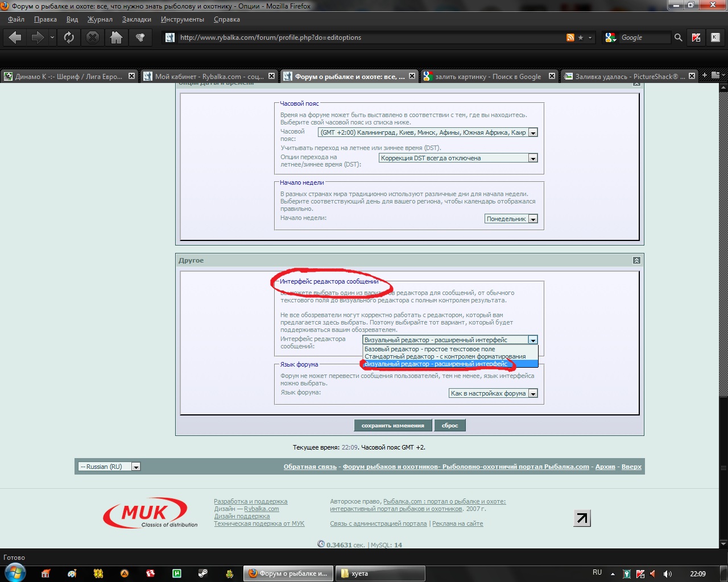728x582 pixels.
Task: Click the search magnifier icon
Action: pos(678,38)
